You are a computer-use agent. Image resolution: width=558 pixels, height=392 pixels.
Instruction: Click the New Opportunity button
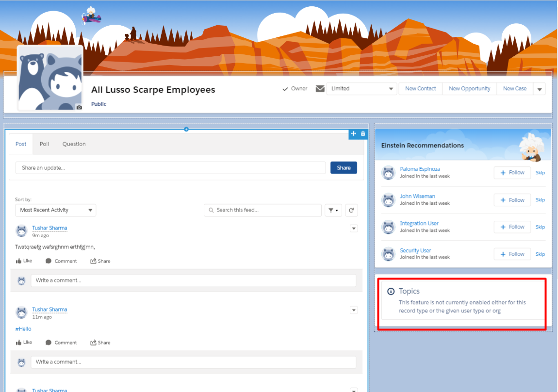[x=469, y=89]
